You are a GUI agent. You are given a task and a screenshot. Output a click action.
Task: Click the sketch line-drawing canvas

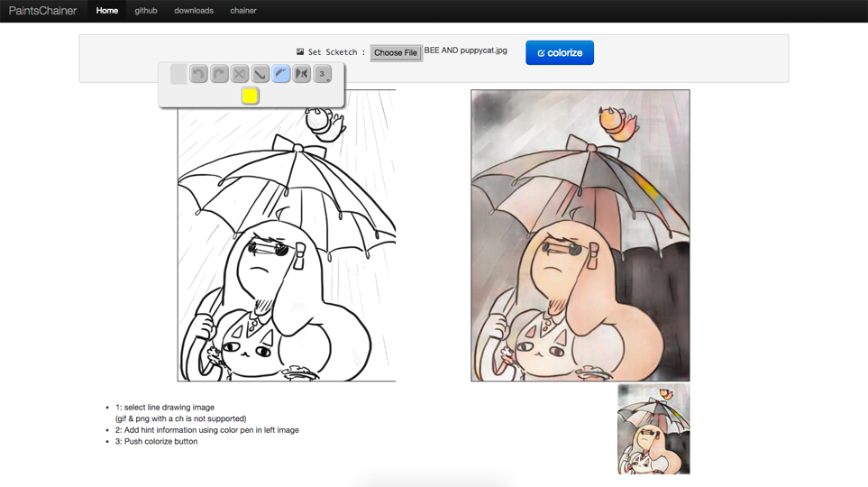tap(287, 235)
